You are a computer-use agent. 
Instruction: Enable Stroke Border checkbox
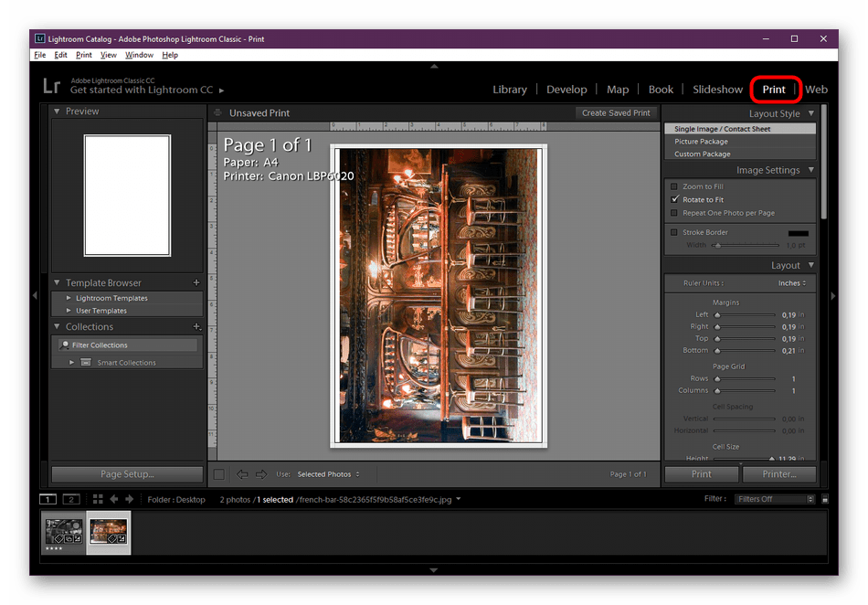(x=673, y=232)
